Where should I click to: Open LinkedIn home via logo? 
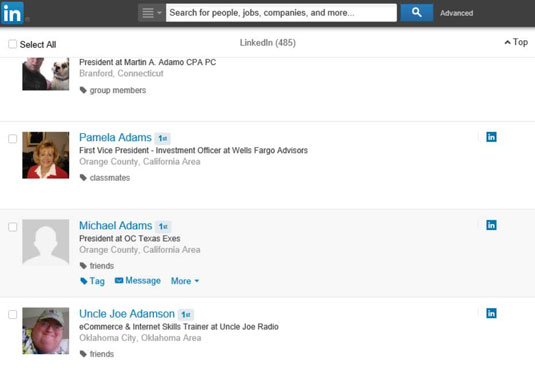coord(12,13)
